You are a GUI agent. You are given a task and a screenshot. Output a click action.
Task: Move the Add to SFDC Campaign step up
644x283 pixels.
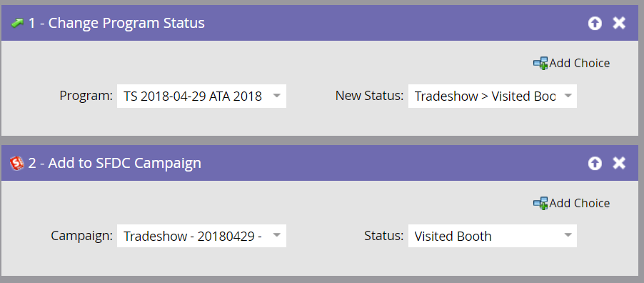point(594,164)
